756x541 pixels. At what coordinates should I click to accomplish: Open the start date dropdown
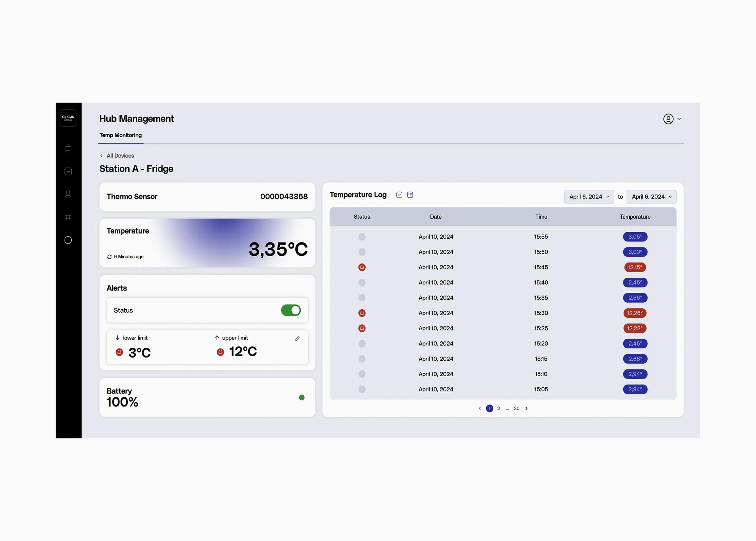[x=589, y=197]
